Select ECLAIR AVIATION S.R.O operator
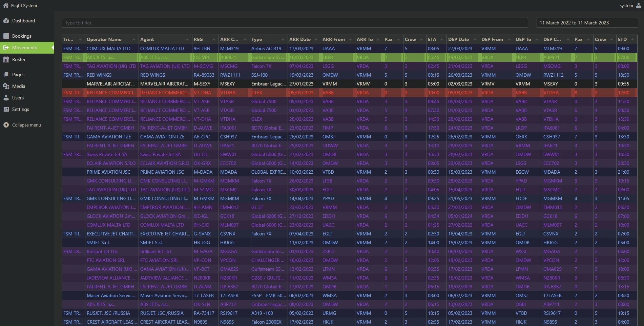Image resolution: width=644 pixels, height=326 pixels. pyautogui.click(x=111, y=163)
